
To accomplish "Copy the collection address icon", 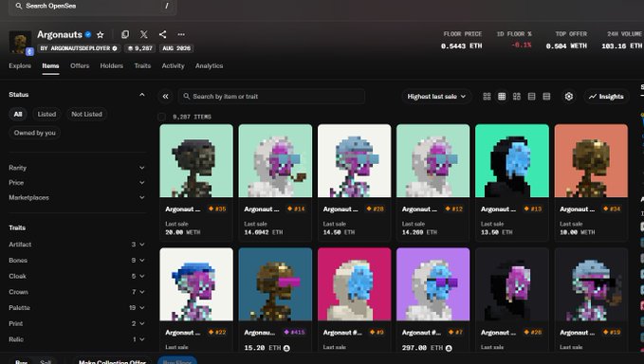I will [125, 34].
